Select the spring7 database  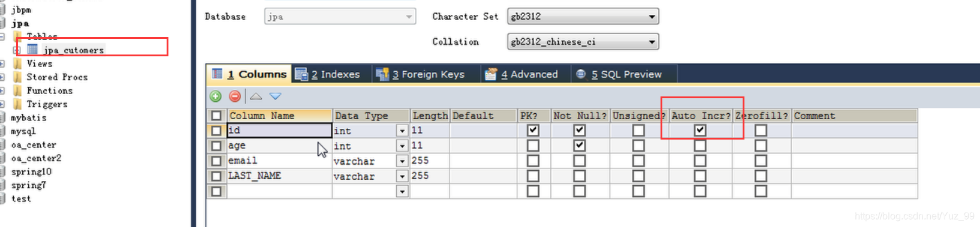28,185
